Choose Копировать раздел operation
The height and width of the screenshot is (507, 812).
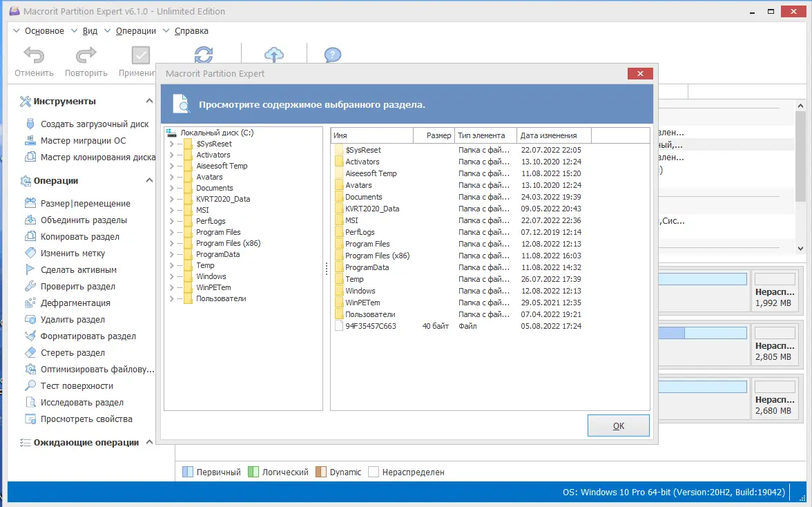72,237
